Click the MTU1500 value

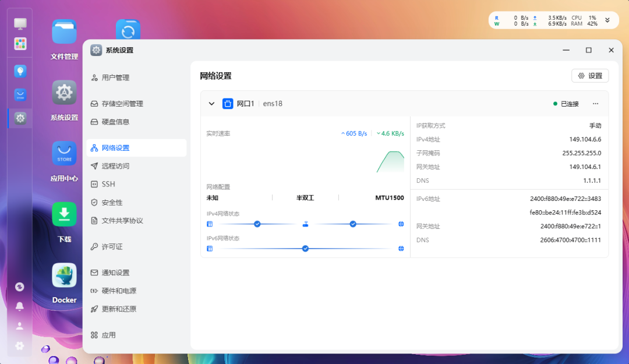(x=390, y=198)
